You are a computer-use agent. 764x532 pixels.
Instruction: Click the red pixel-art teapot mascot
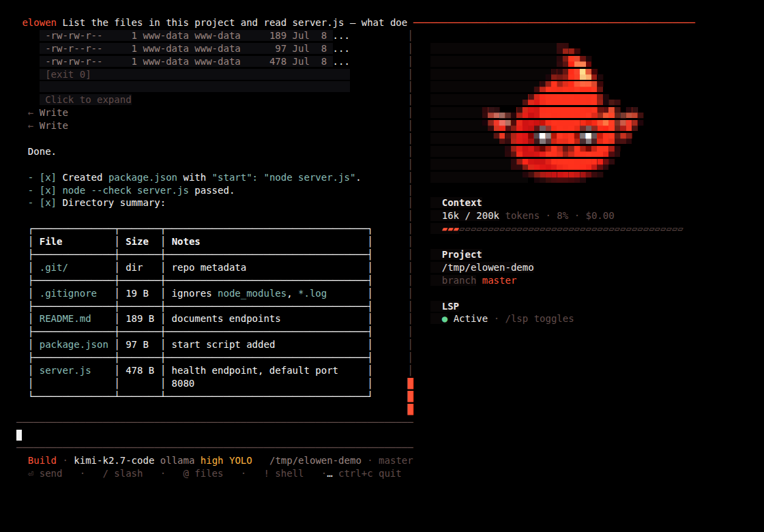(563, 113)
